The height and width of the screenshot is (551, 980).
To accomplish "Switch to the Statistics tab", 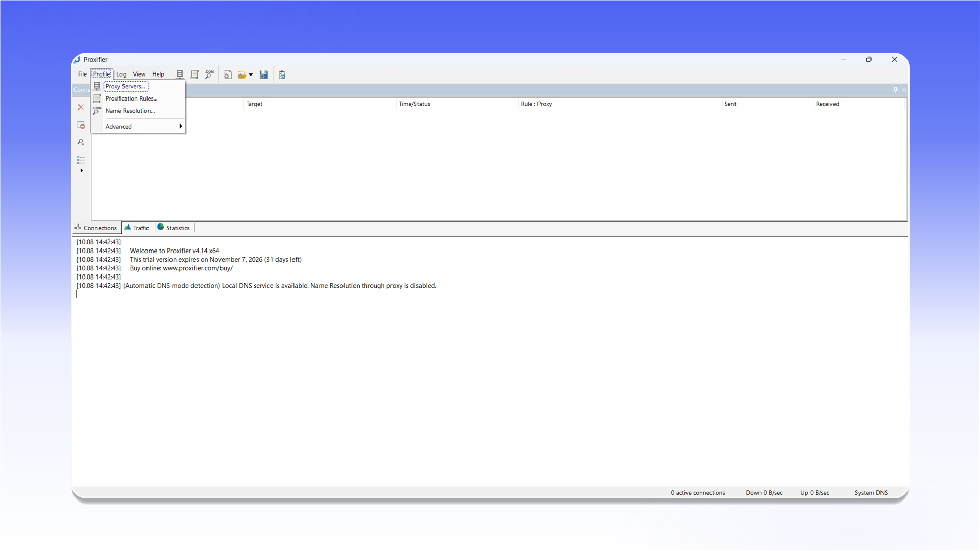I will 174,228.
